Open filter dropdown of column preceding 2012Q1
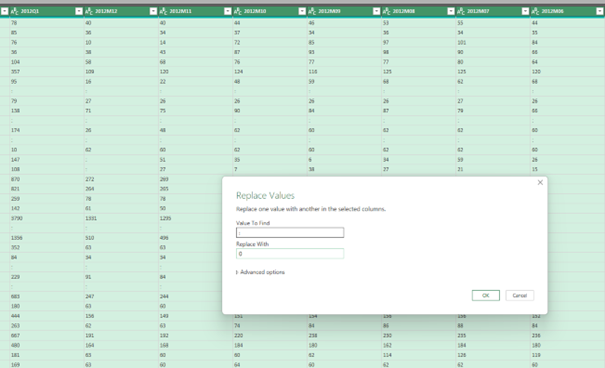The width and height of the screenshot is (605, 368). click(4, 11)
